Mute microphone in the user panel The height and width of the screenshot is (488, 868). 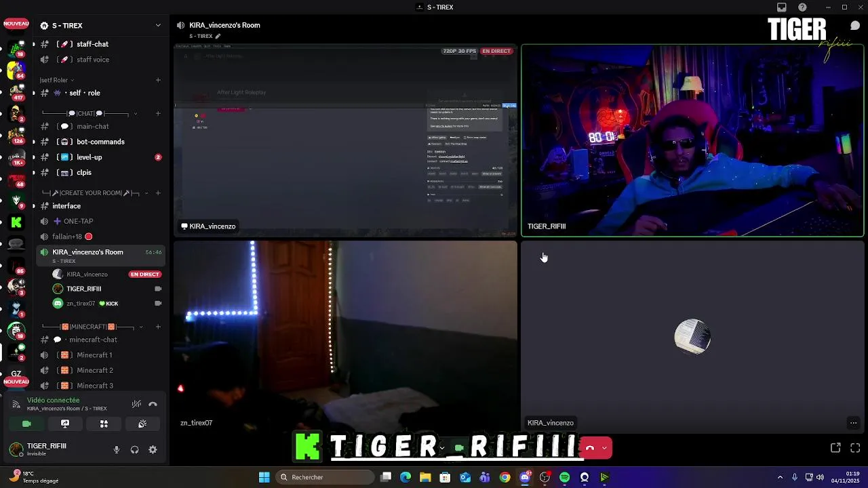tap(117, 449)
